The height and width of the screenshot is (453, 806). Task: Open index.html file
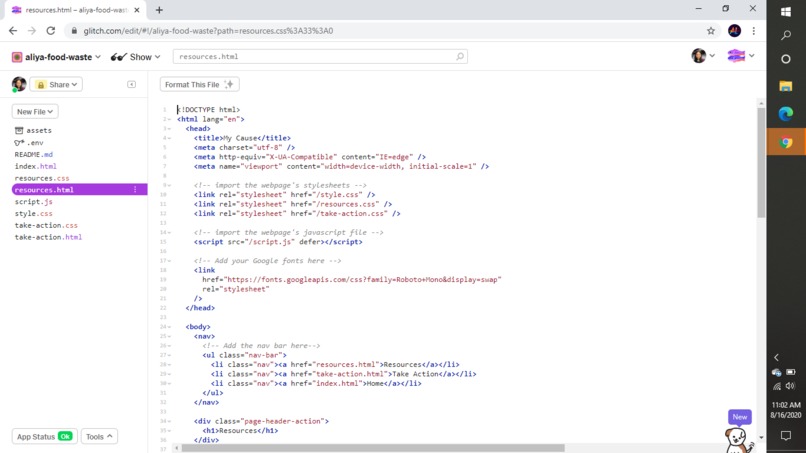tap(35, 166)
